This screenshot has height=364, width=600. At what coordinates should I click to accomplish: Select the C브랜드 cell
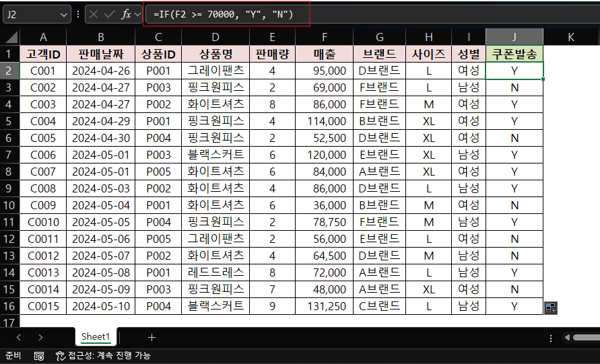tap(379, 306)
